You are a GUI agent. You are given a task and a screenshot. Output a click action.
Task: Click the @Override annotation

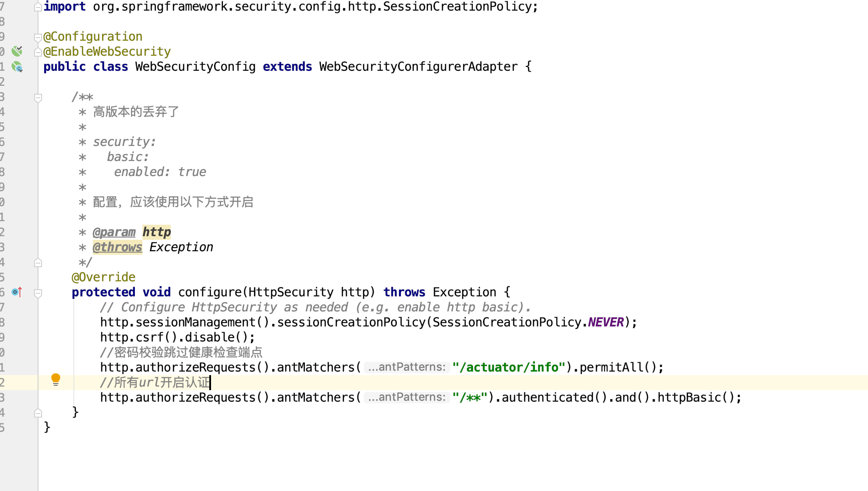click(x=104, y=277)
